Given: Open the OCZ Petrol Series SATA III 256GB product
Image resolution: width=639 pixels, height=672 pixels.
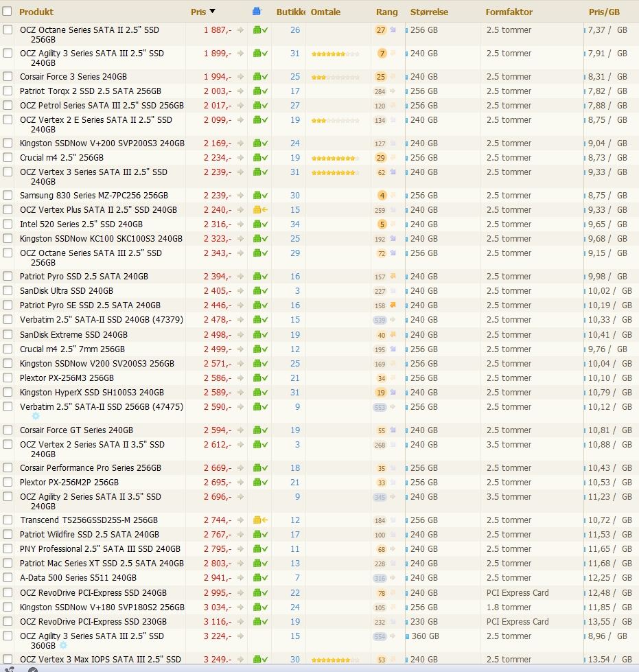Looking at the screenshot, I should pyautogui.click(x=102, y=106).
